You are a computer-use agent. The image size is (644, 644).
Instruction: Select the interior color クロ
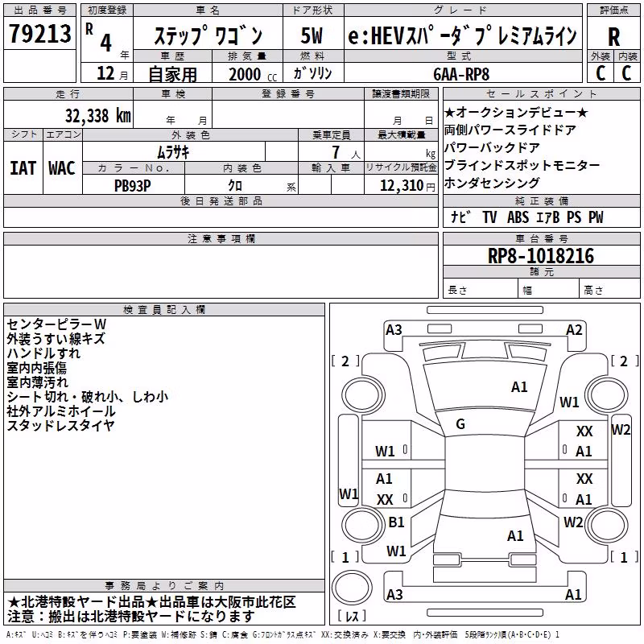tap(235, 186)
